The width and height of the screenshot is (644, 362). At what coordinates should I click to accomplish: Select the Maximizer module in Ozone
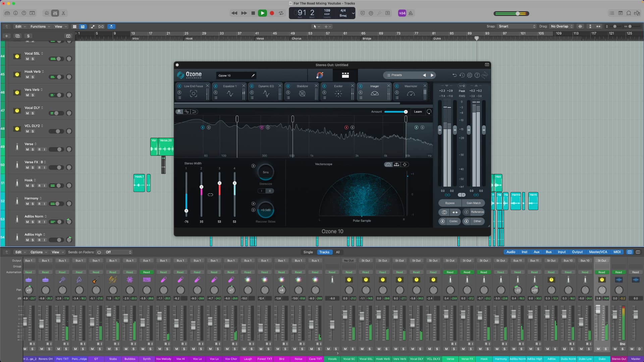(411, 91)
